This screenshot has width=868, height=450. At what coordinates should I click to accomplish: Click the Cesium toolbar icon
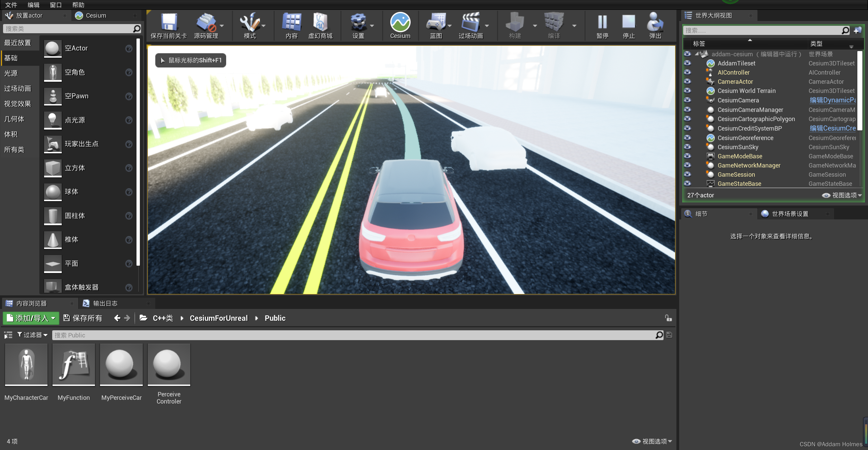click(400, 24)
